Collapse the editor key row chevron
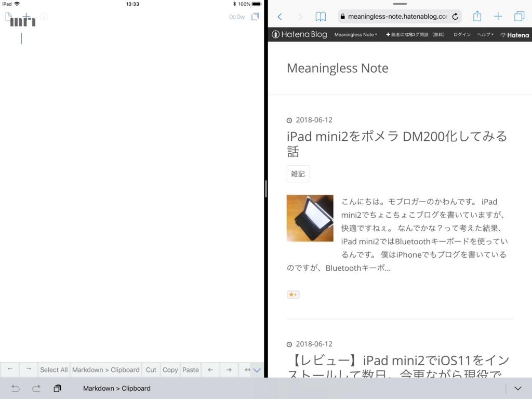Image resolution: width=532 pixels, height=399 pixels. (x=257, y=370)
